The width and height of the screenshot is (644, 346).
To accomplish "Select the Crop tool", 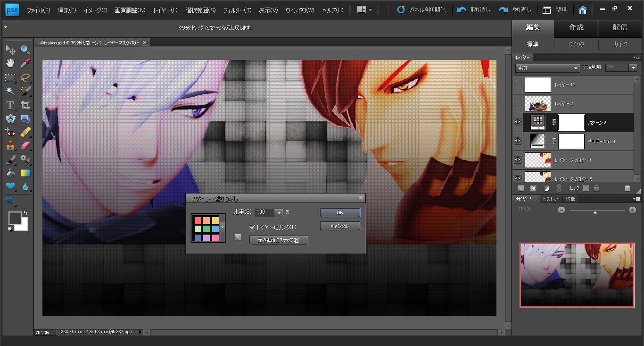I will (25, 105).
